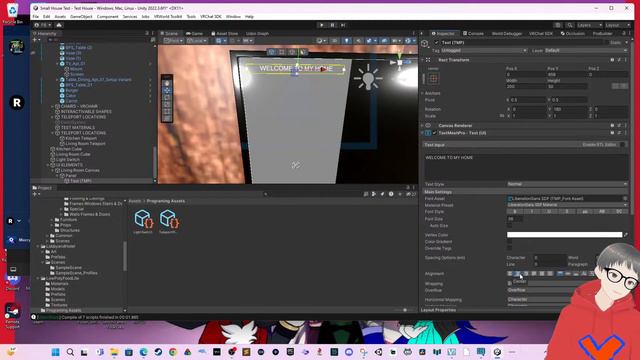The image size is (640, 360).
Task: Open the GameObject menu
Action: (81, 17)
